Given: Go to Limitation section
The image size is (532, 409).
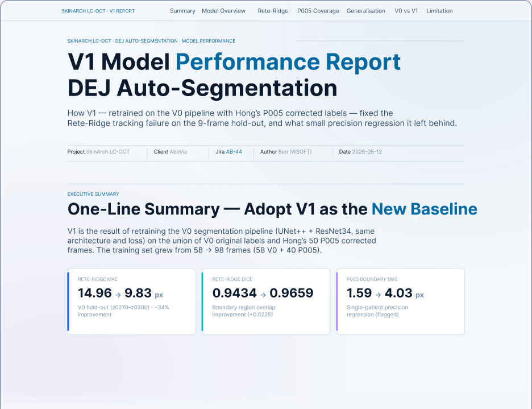Looking at the screenshot, I should tap(439, 11).
